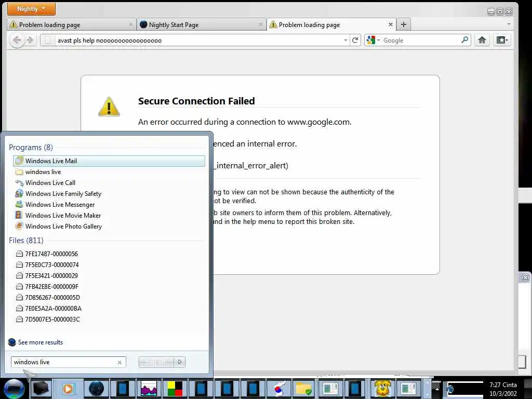The image size is (532, 399).
Task: Launch Windows Live Movie Maker
Action: point(109,216)
